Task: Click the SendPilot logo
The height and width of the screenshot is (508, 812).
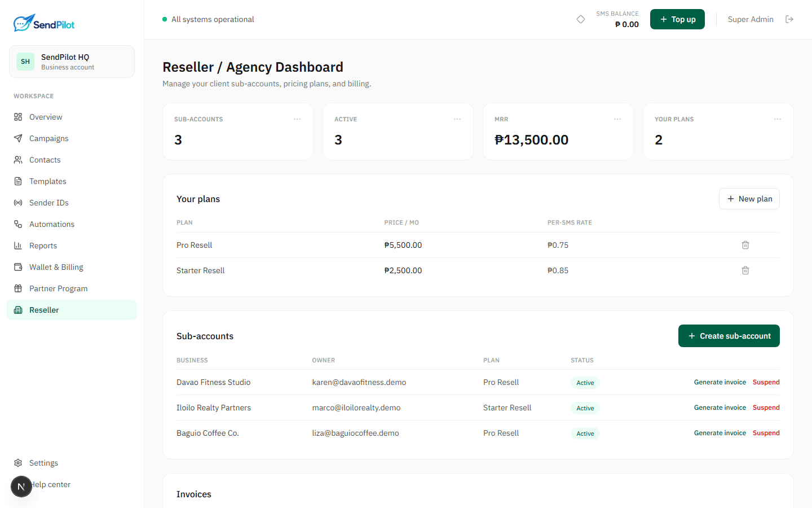Action: (44, 23)
